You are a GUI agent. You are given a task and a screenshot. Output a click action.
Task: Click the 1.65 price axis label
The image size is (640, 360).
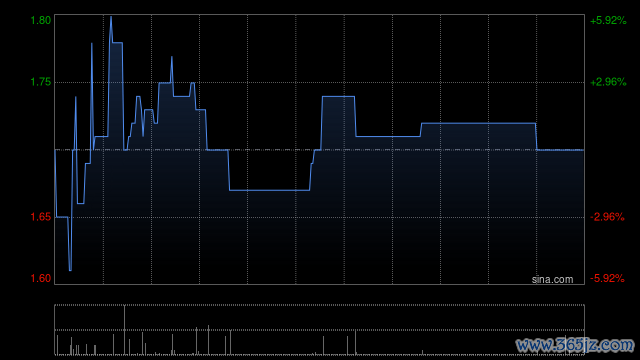[x=41, y=217]
